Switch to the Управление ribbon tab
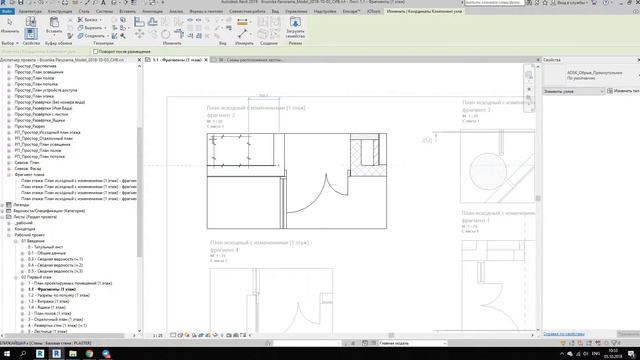 pos(296,11)
